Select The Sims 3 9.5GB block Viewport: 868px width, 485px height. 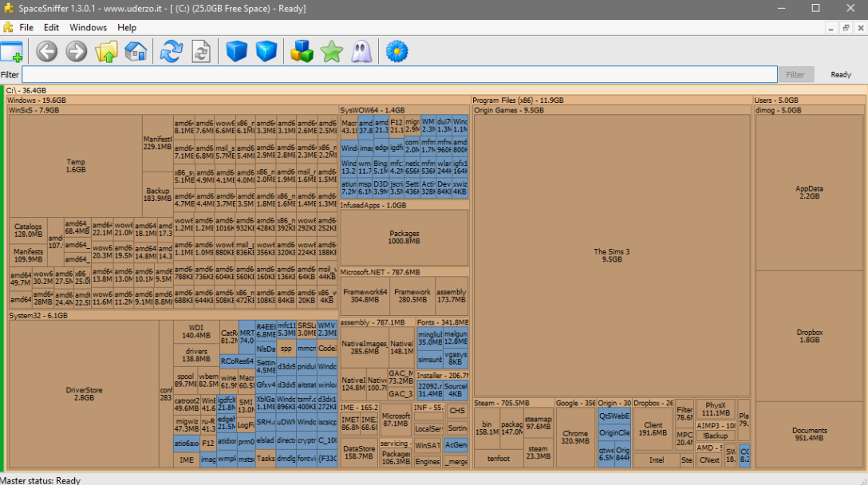point(612,255)
